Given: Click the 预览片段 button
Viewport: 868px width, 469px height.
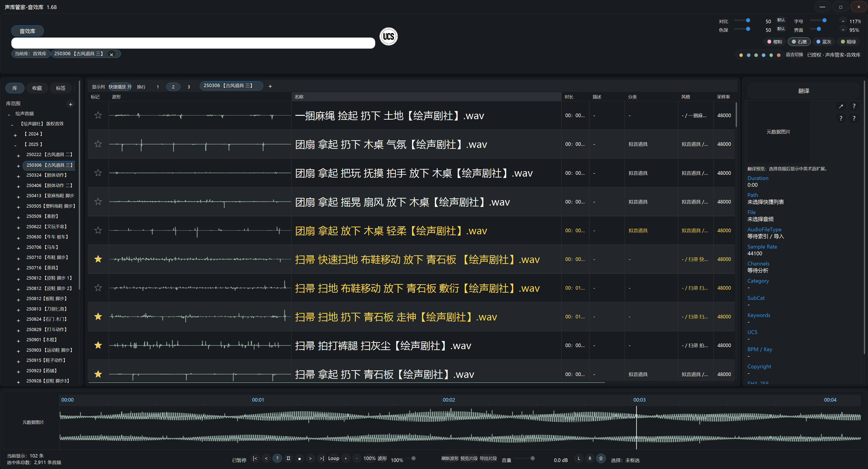Looking at the screenshot, I should click(469, 459).
